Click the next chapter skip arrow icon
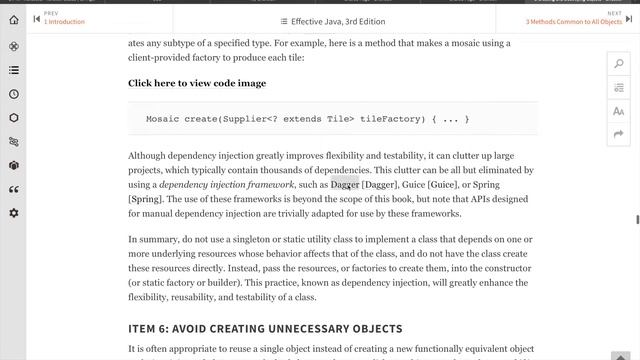The height and width of the screenshot is (360, 640). coord(629,19)
